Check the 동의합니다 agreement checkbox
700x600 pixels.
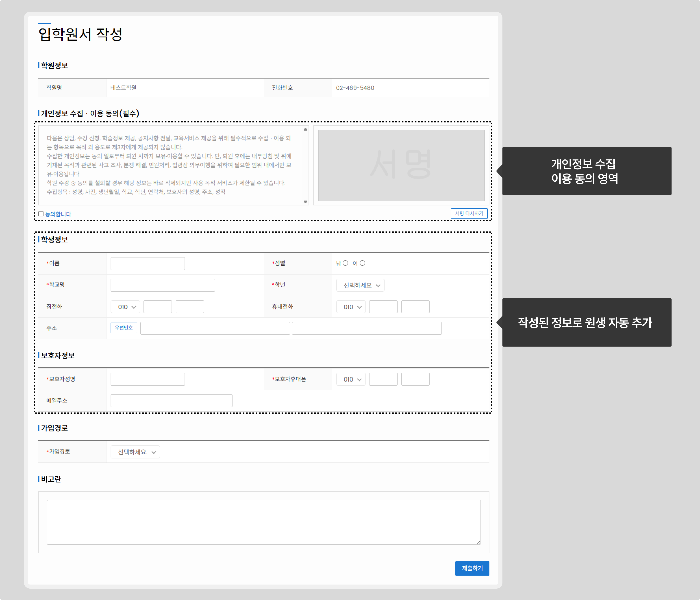click(41, 214)
